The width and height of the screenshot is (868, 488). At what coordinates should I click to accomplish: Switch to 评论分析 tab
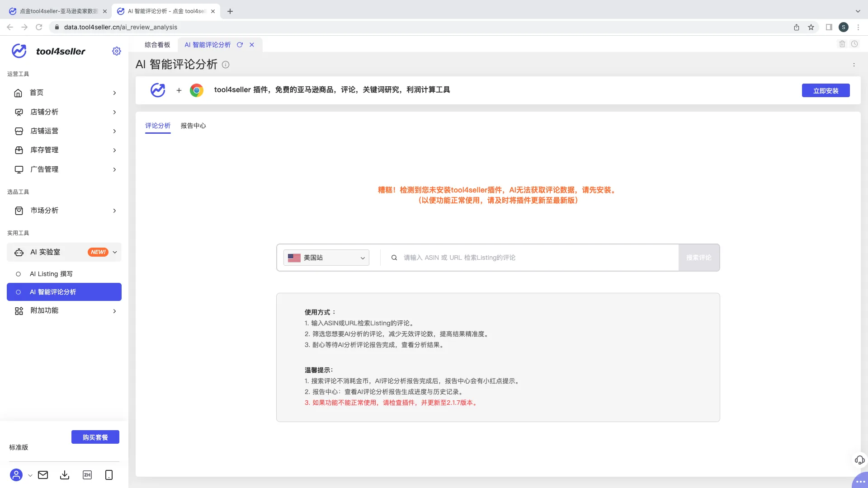(158, 126)
